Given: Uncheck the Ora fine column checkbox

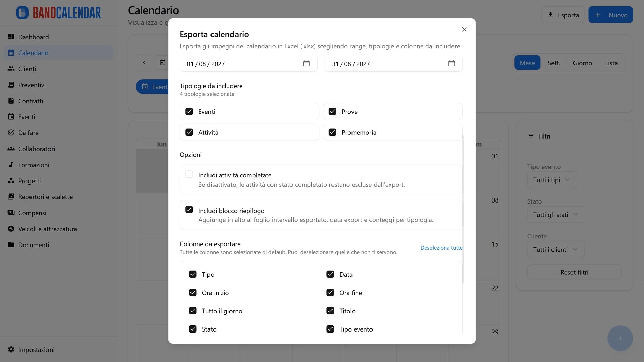Looking at the screenshot, I should coord(330,292).
